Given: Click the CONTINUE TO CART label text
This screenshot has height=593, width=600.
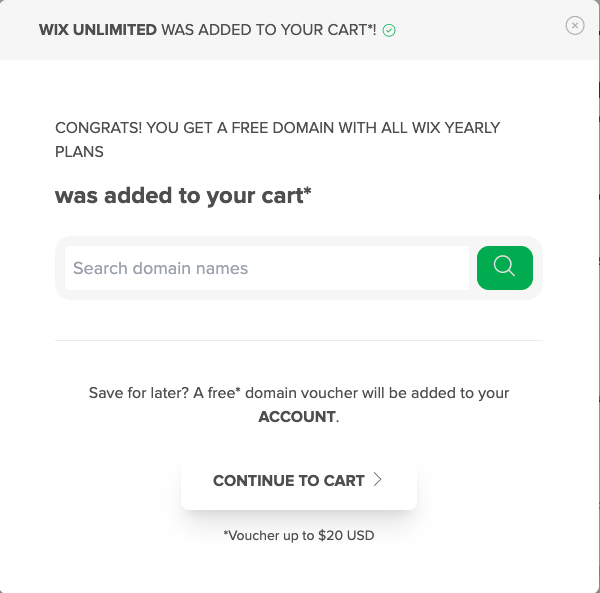Looking at the screenshot, I should pos(289,481).
